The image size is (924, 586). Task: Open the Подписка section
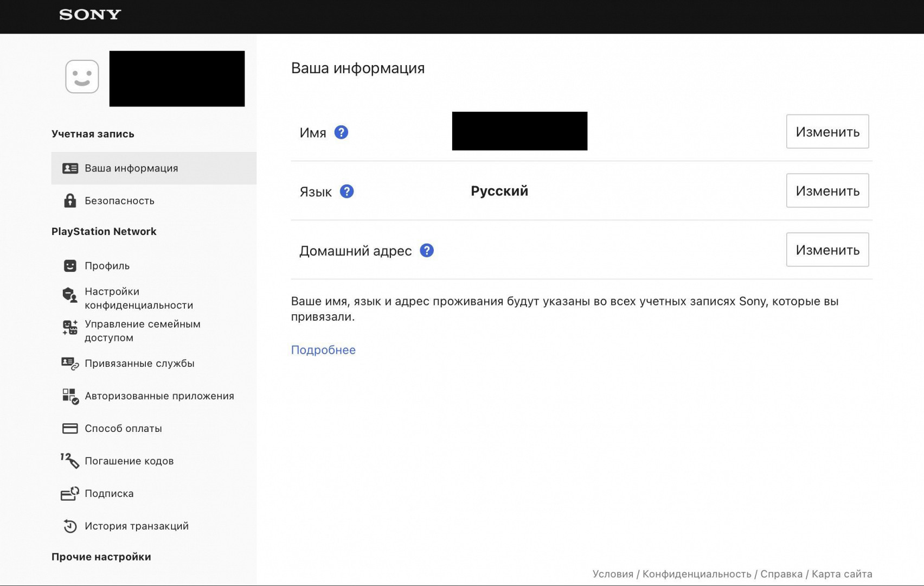(109, 494)
